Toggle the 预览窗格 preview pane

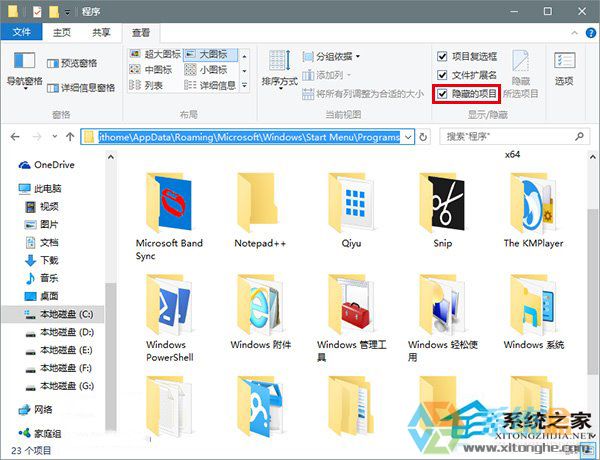click(x=72, y=63)
